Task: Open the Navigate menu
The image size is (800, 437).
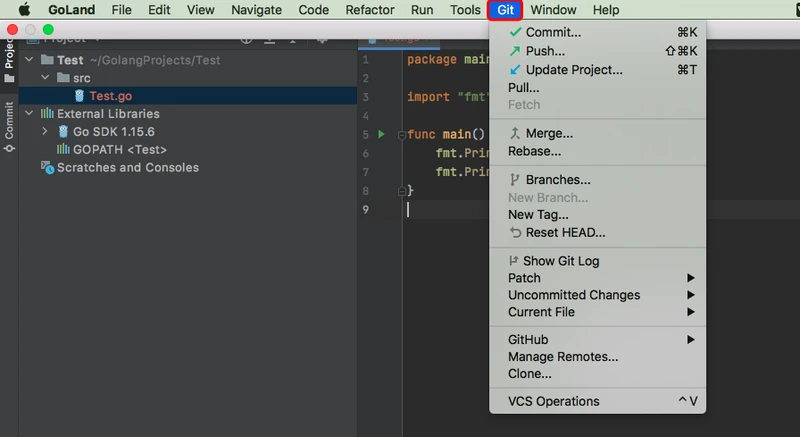Action: point(256,10)
